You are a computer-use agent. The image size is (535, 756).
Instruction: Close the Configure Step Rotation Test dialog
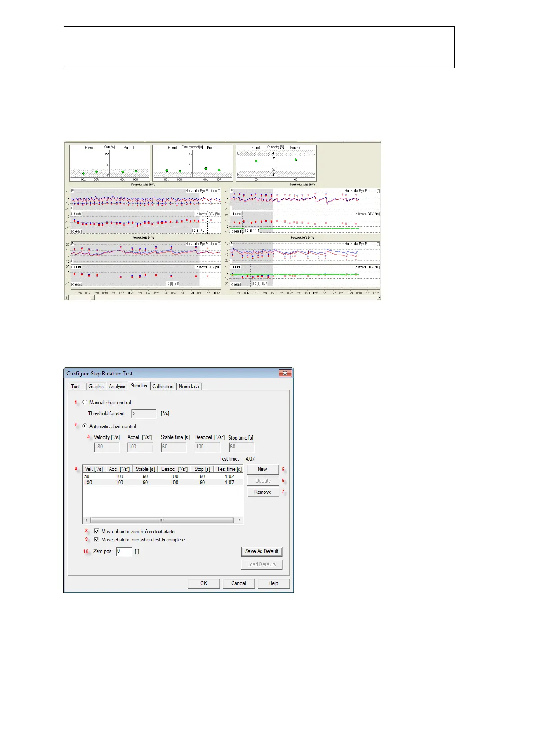pyautogui.click(x=285, y=374)
